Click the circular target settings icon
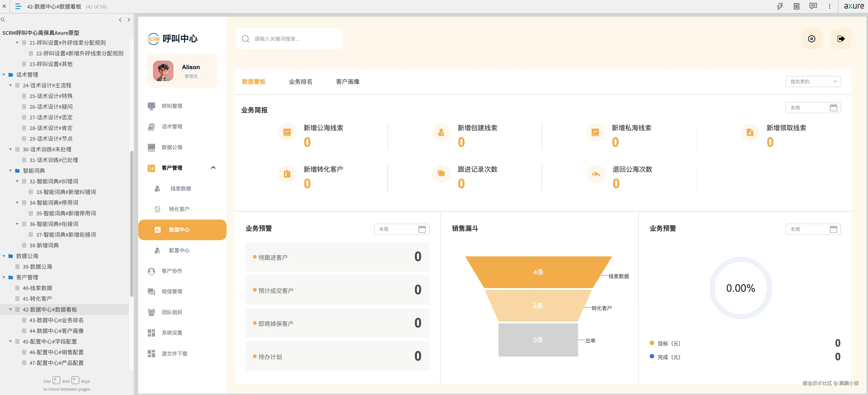 (x=811, y=39)
